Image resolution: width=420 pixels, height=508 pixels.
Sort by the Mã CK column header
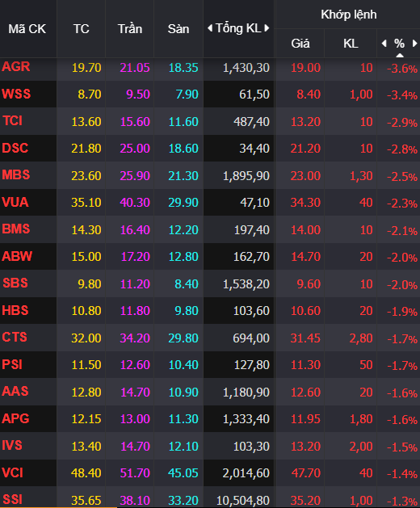(27, 29)
